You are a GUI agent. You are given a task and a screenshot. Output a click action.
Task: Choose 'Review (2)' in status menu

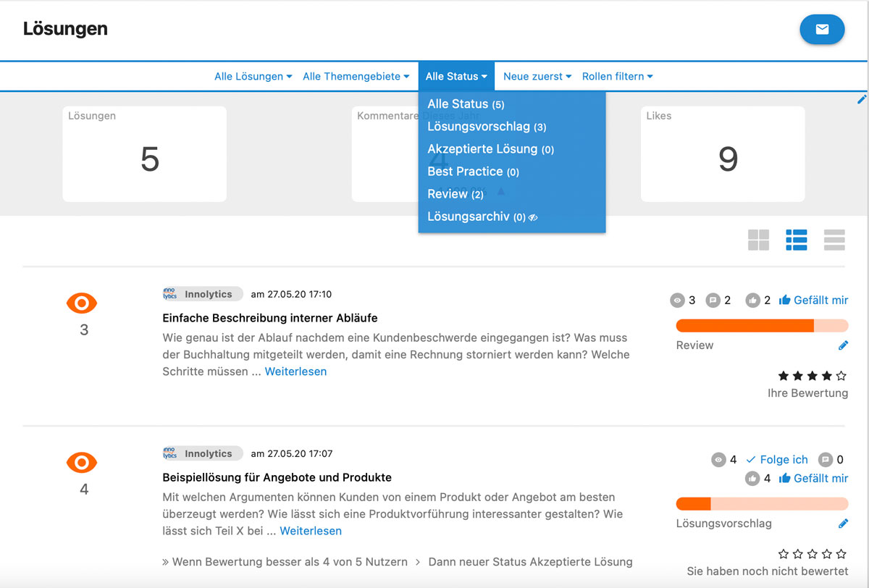(x=455, y=194)
